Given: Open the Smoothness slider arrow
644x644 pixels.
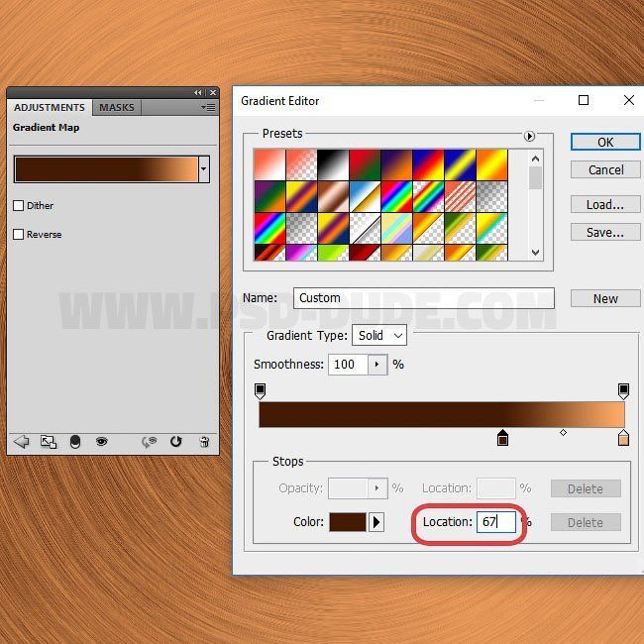Looking at the screenshot, I should [x=377, y=365].
